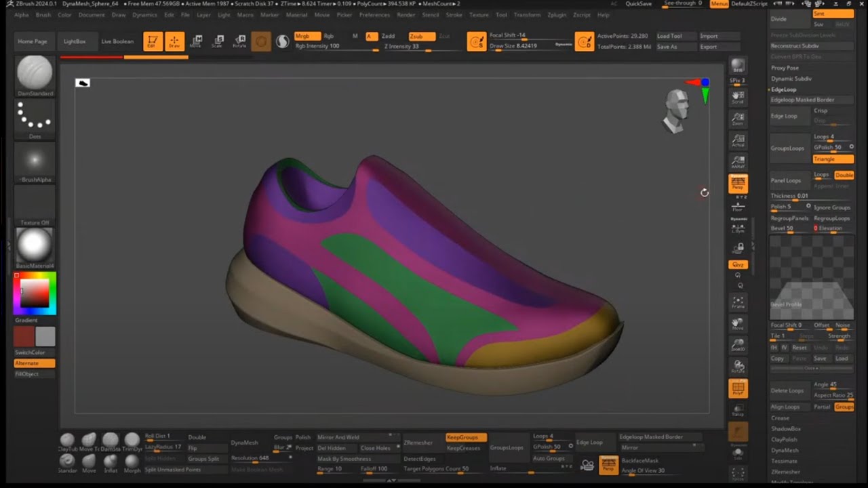This screenshot has width=868, height=488.
Task: Switch to Move transform mode in top shelf
Action: 196,41
